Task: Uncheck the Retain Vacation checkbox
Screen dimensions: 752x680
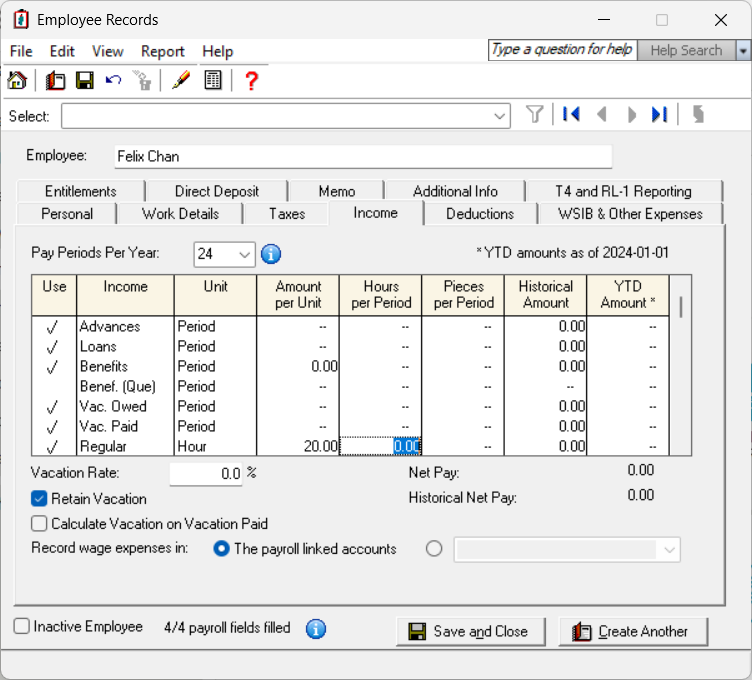Action: (x=39, y=499)
